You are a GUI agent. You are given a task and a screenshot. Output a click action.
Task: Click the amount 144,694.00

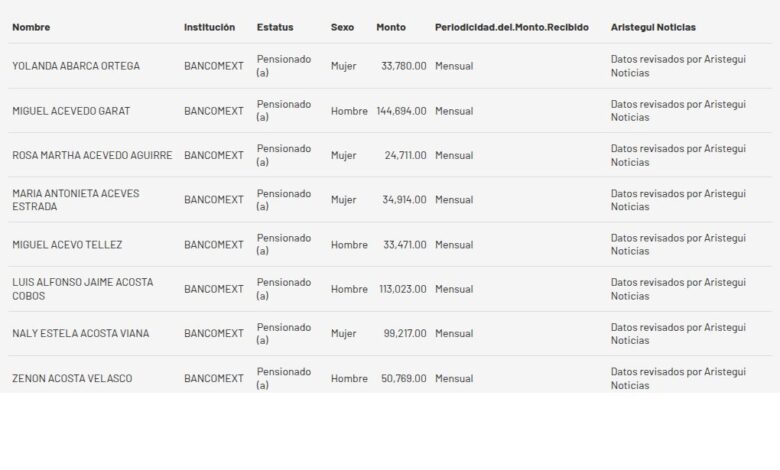point(402,111)
